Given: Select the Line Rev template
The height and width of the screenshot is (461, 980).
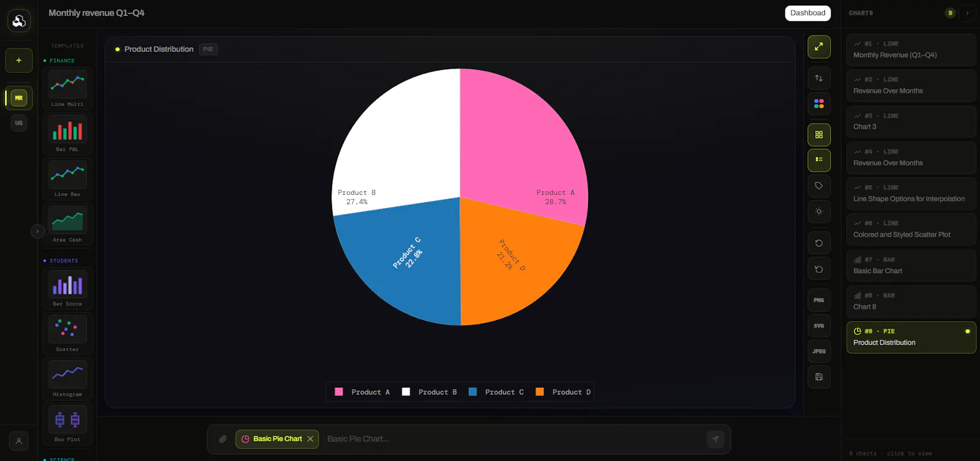Looking at the screenshot, I should pyautogui.click(x=67, y=179).
